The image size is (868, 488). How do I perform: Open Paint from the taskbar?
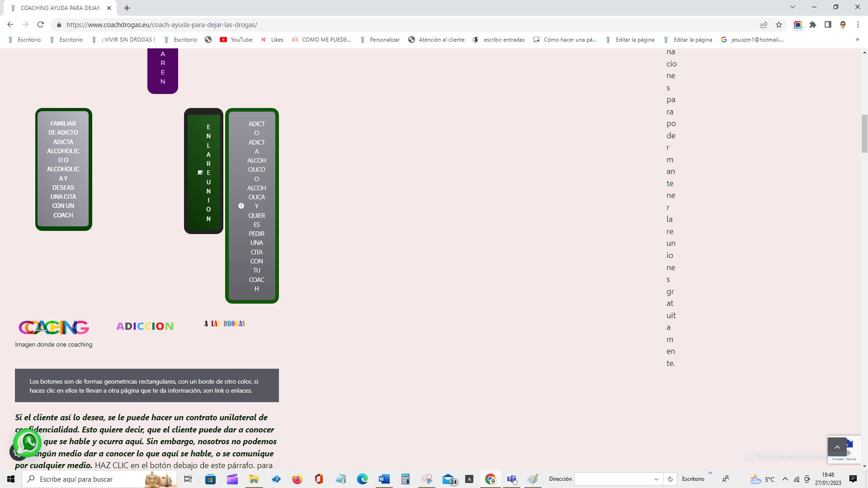533,479
